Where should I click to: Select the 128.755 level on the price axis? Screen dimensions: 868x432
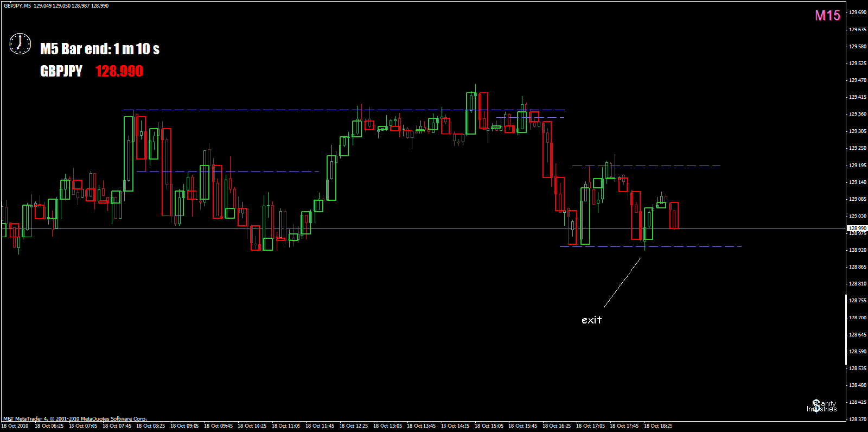[857, 300]
